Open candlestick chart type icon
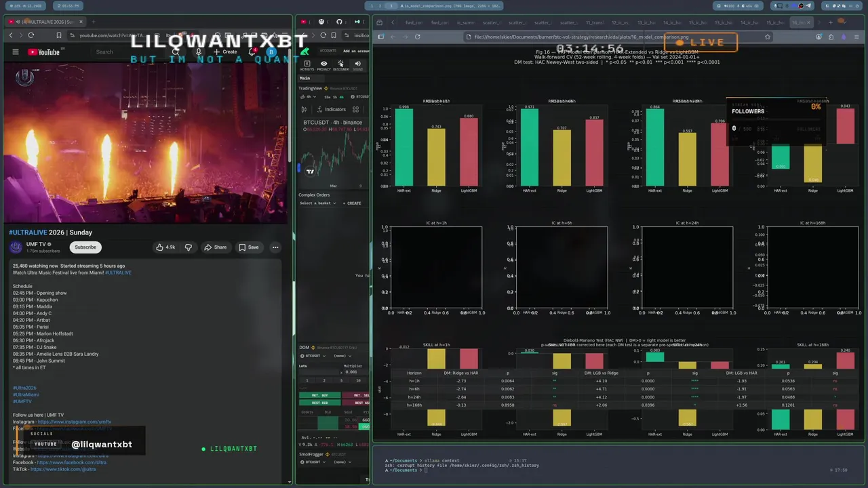This screenshot has height=488, width=868. [303, 109]
